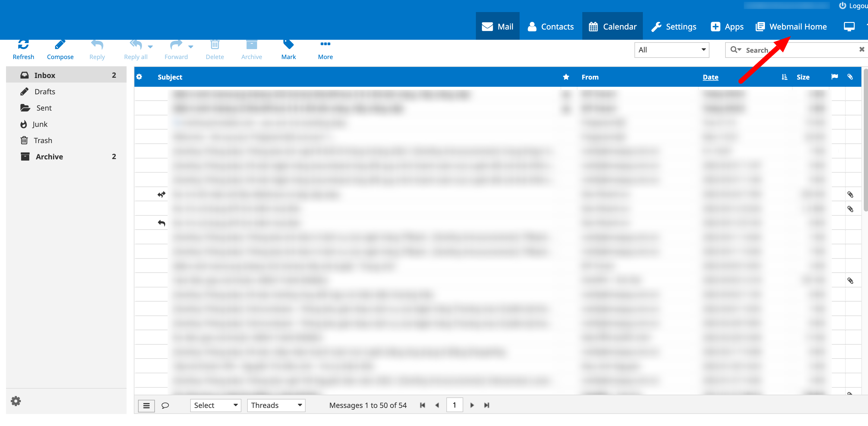This screenshot has height=426, width=868.
Task: Go to the last page of messages
Action: click(x=486, y=405)
